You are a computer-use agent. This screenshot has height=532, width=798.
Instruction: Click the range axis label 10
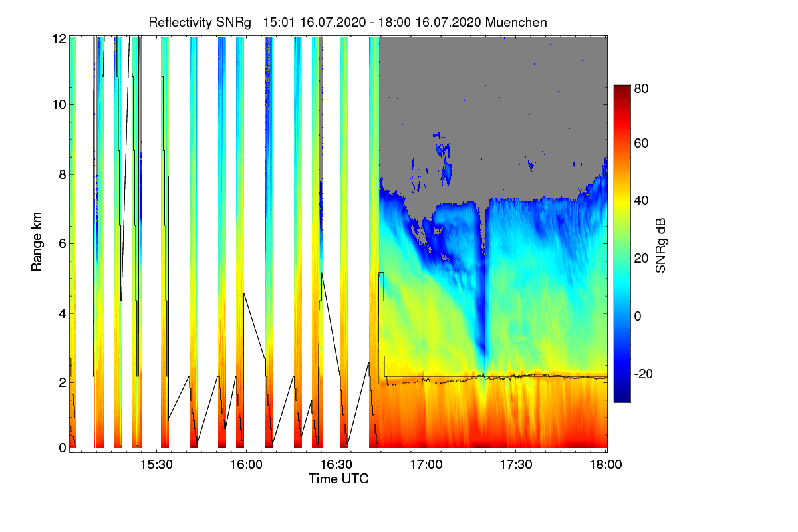click(x=59, y=104)
